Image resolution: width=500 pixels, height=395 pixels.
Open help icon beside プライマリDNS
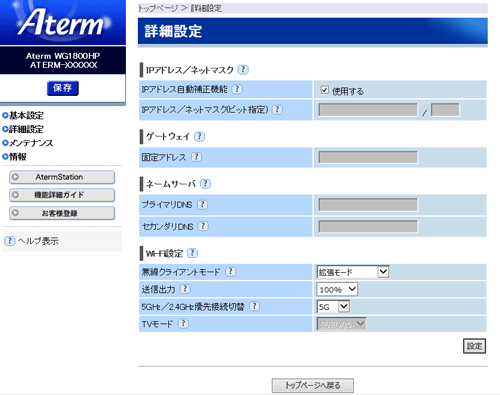click(x=202, y=205)
